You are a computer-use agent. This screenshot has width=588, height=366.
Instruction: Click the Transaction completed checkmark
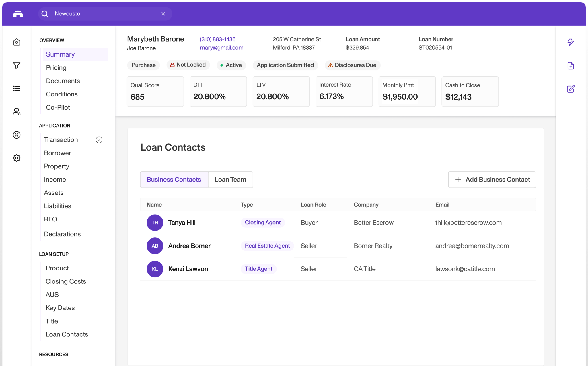(99, 140)
